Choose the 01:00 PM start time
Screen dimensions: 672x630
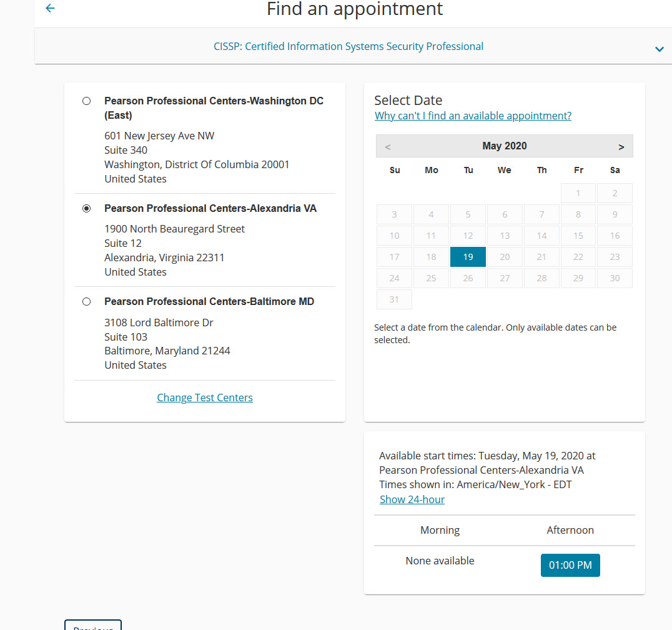(x=570, y=565)
